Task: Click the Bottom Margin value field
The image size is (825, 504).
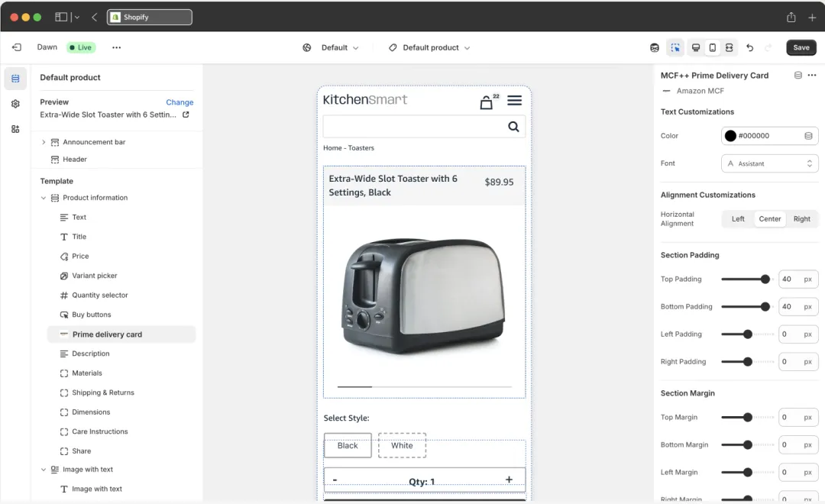Action: tap(798, 445)
